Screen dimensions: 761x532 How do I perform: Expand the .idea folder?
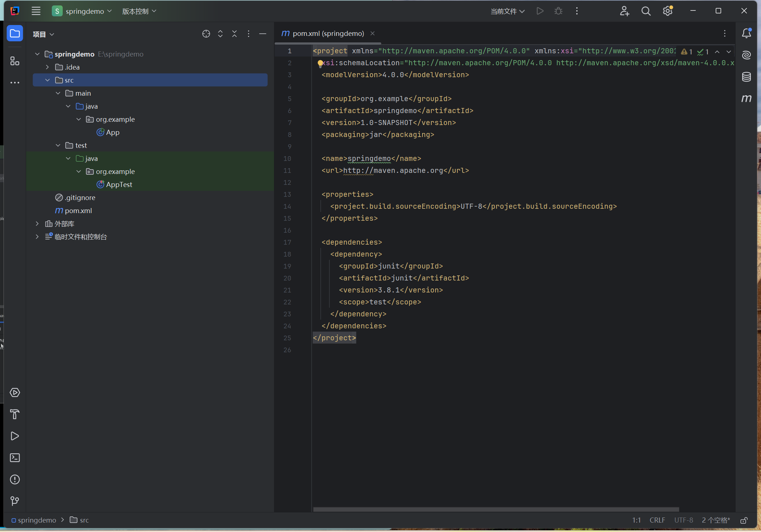click(x=47, y=67)
